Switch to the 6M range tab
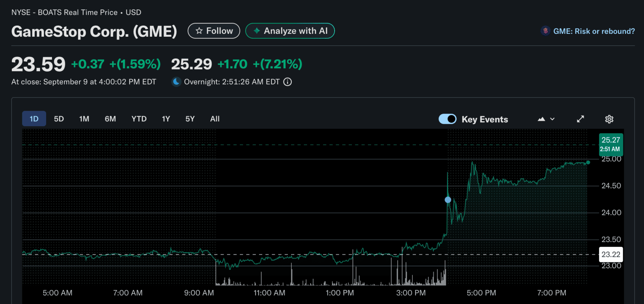644x304 pixels. pyautogui.click(x=110, y=119)
